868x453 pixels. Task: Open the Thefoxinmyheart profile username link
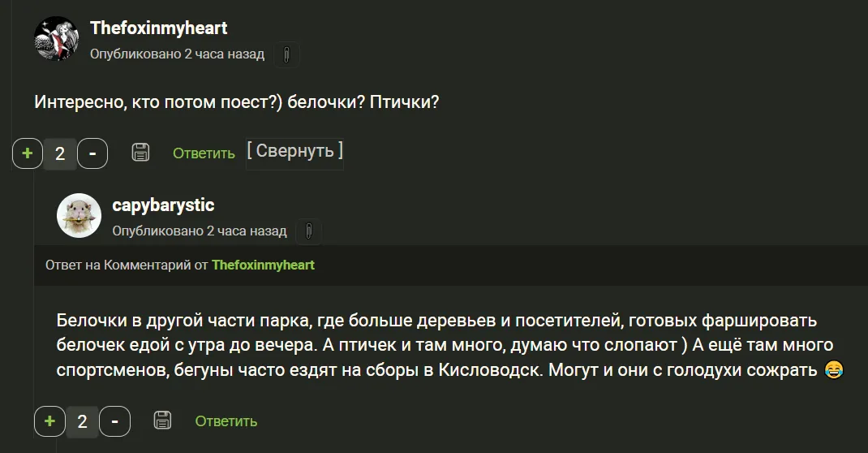pos(158,28)
